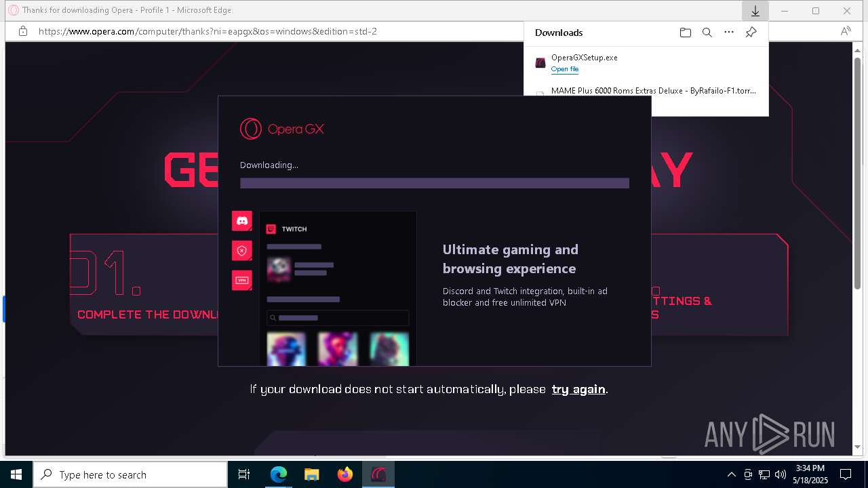Click 'Ultimate gaming and browsing experience' heading
The width and height of the screenshot is (868, 488).
[x=511, y=259]
